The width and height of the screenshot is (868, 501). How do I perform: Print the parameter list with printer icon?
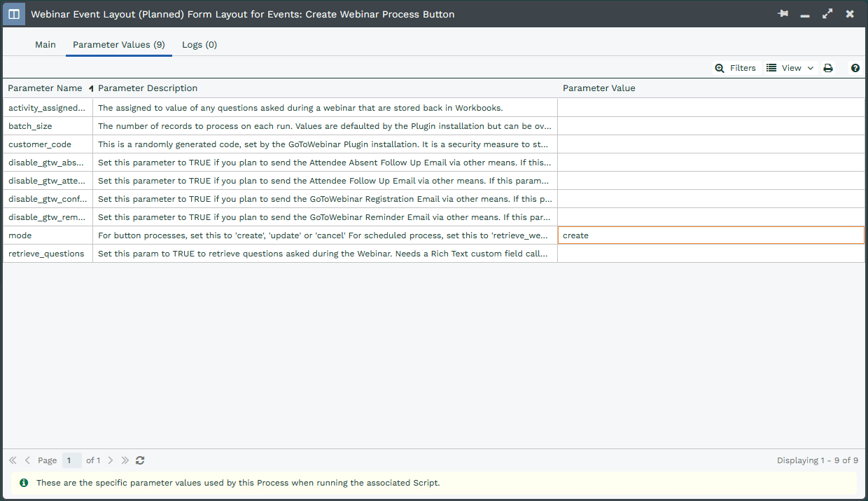click(x=828, y=68)
